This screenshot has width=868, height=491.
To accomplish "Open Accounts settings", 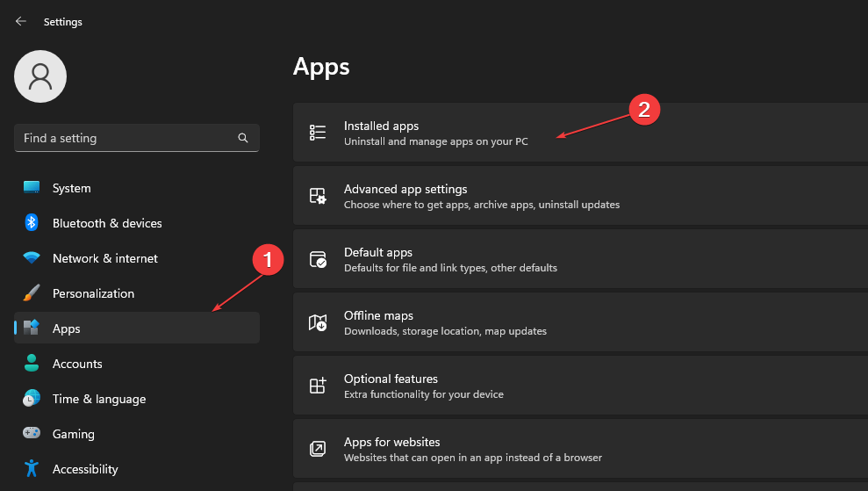I will pos(137,364).
